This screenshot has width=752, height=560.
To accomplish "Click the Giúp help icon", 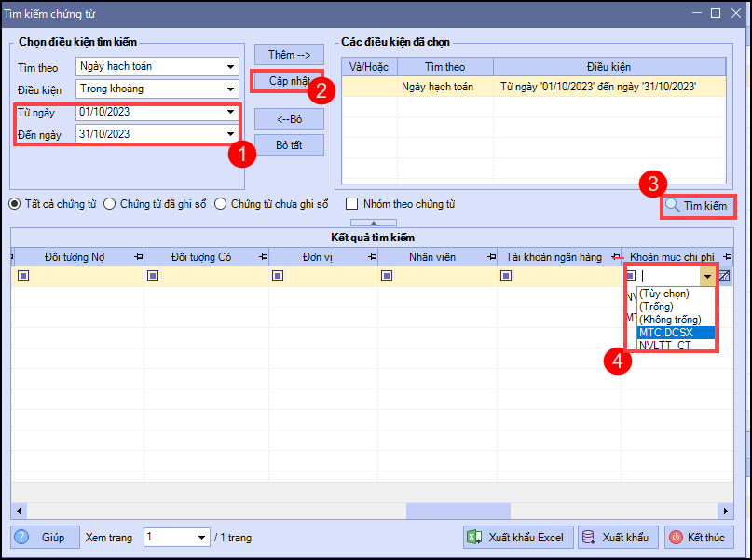I will pos(22,538).
